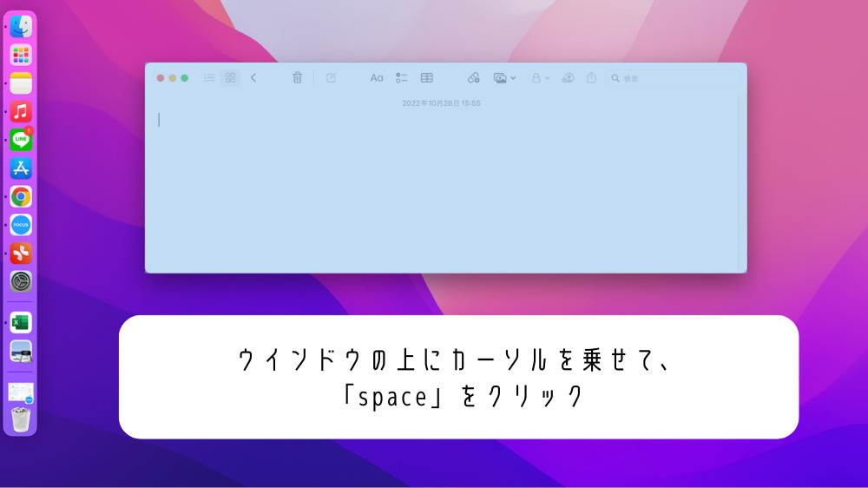
Task: Click the share icon in the Notes toolbar
Action: pos(591,77)
